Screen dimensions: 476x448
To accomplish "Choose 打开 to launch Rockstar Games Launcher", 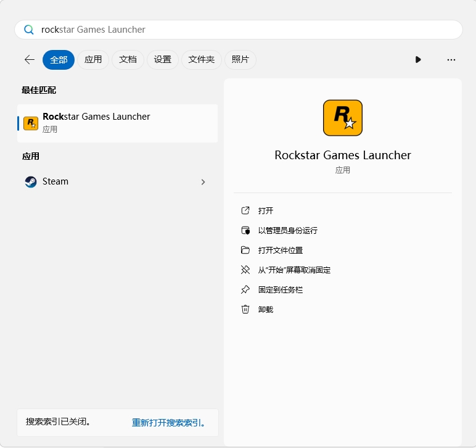I will click(266, 210).
